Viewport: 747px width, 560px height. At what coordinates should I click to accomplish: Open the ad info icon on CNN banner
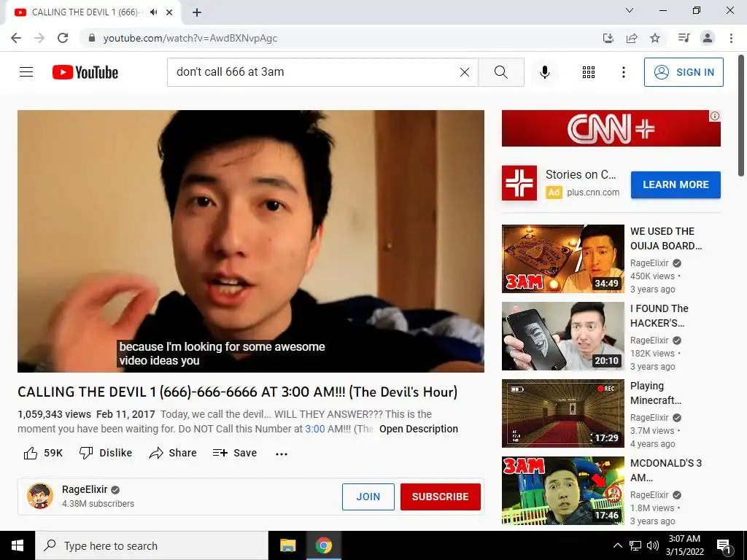click(x=715, y=116)
